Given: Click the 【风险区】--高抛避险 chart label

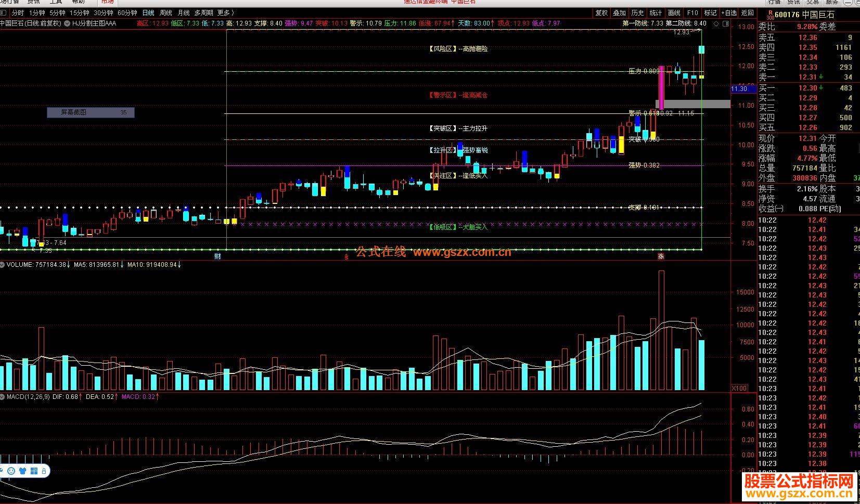Looking at the screenshot, I should 458,49.
